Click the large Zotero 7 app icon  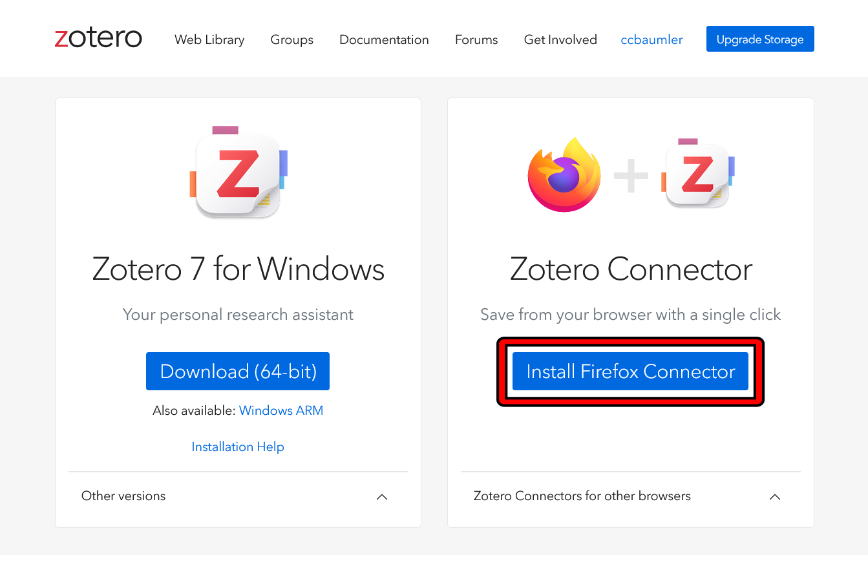point(238,173)
